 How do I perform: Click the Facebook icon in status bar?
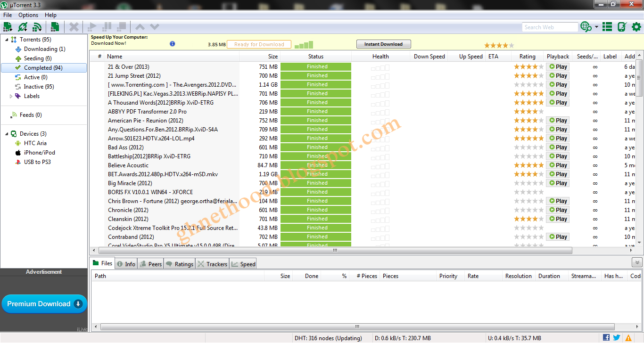point(606,337)
